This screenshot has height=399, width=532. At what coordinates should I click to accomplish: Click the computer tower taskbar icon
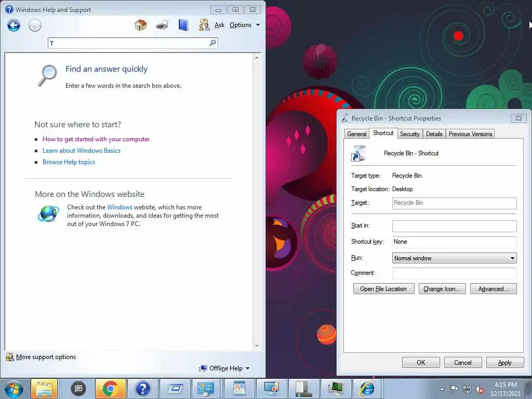click(x=303, y=389)
